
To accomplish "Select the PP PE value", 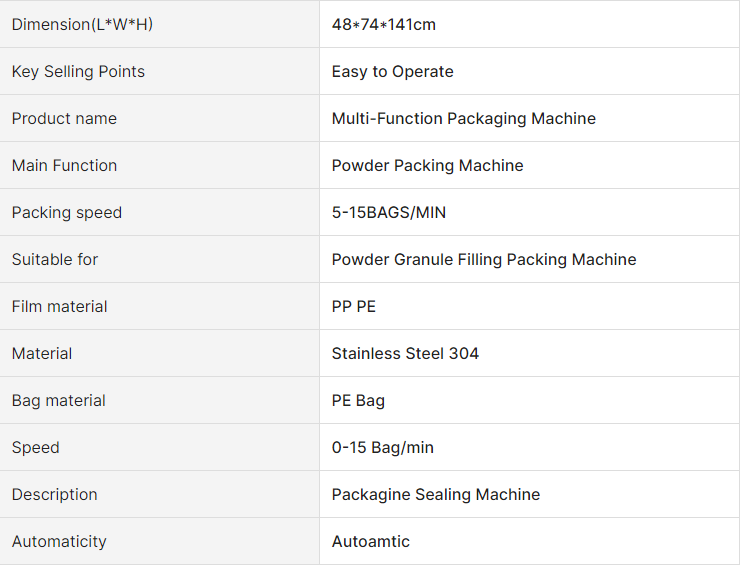I will click(x=353, y=307).
